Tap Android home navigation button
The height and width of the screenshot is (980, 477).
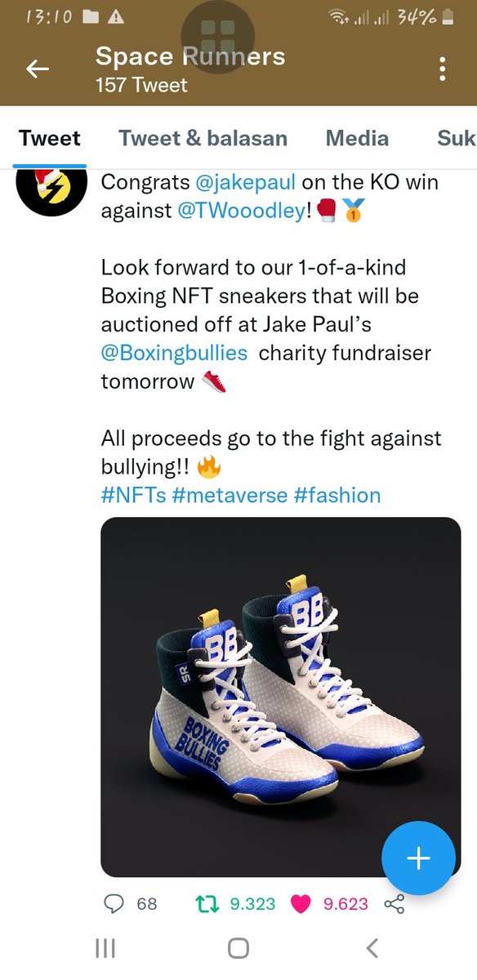pos(238,948)
